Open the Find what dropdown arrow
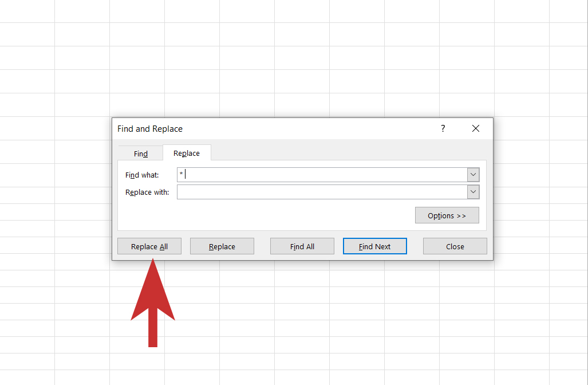Screen dimensions: 588x385 [x=473, y=175]
